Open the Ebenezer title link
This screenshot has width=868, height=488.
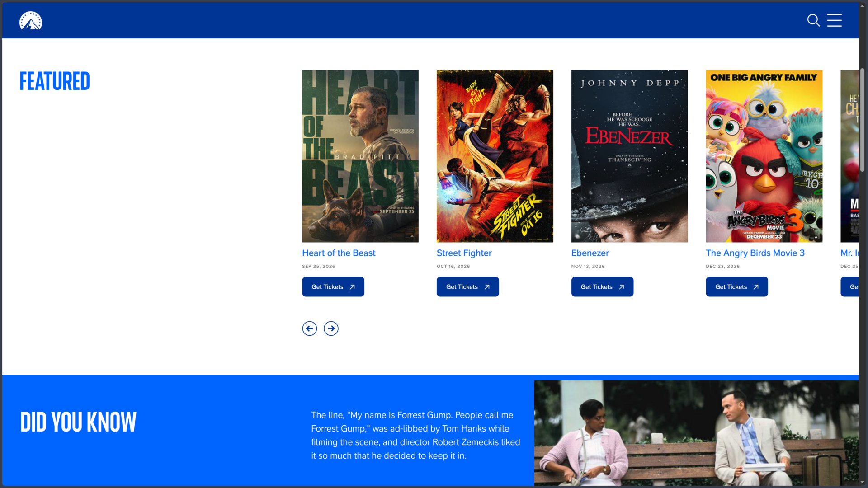point(590,253)
